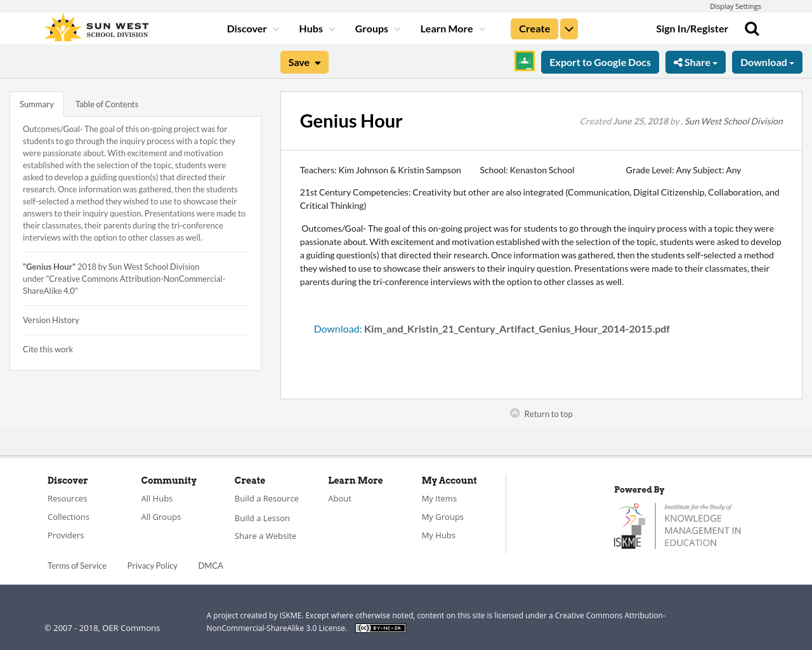Image resolution: width=812 pixels, height=650 pixels.
Task: Open the Learn More menu
Action: coord(451,28)
